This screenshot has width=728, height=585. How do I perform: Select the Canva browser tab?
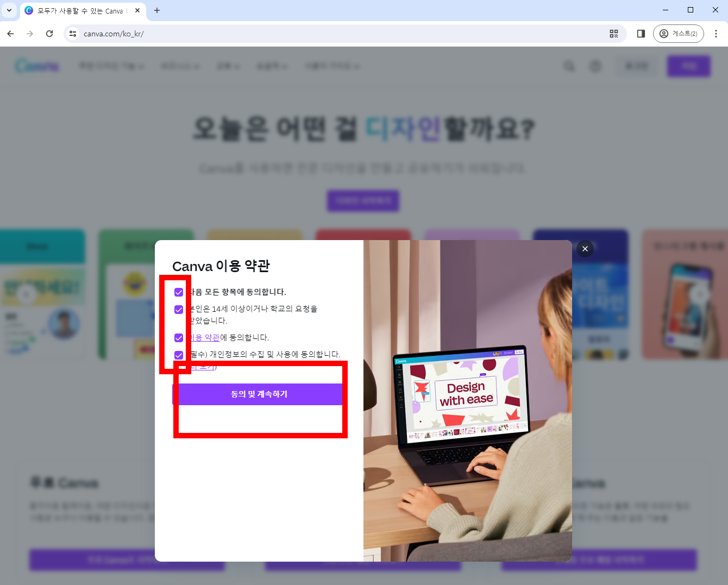83,10
